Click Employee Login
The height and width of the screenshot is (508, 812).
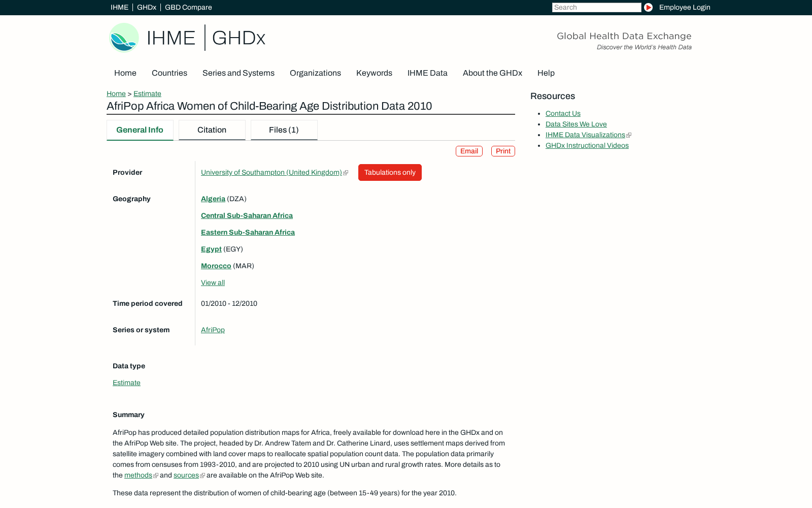[x=685, y=7]
